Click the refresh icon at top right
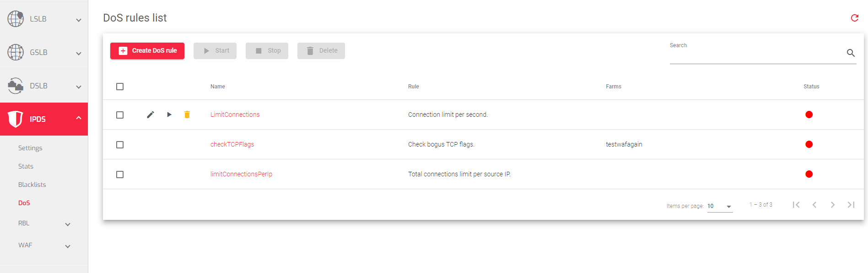This screenshot has width=868, height=273. pyautogui.click(x=854, y=18)
